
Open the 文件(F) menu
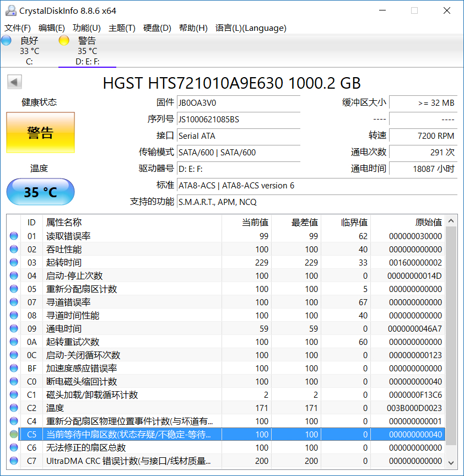tap(17, 28)
